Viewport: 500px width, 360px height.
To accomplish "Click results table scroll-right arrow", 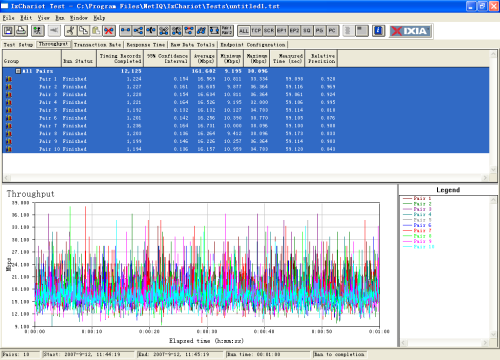I will (485, 178).
